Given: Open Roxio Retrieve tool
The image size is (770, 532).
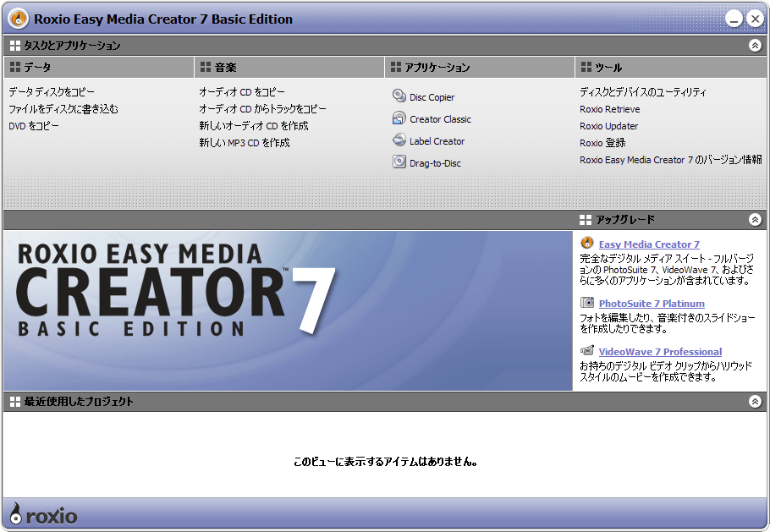Looking at the screenshot, I should 610,109.
